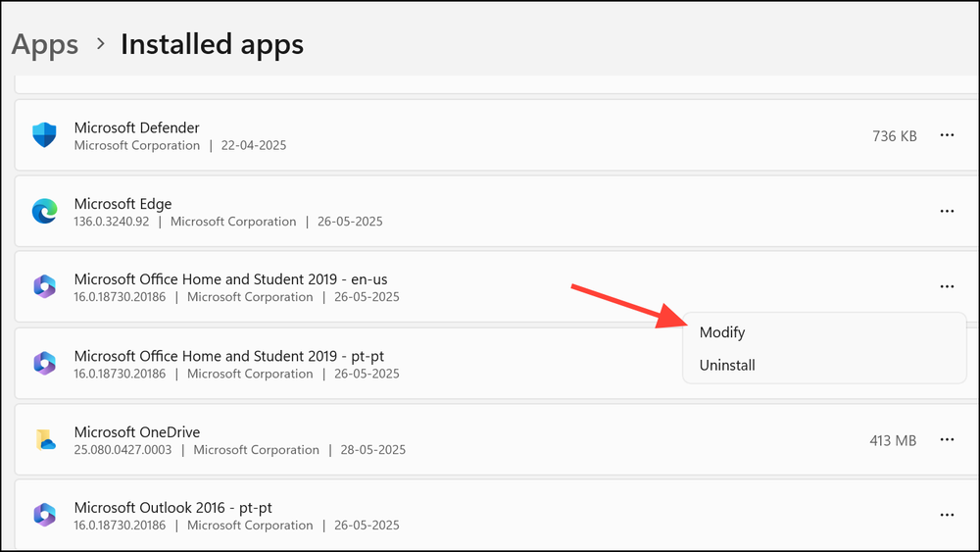Click the Installed apps page heading
The width and height of the screenshot is (980, 552).
212,44
